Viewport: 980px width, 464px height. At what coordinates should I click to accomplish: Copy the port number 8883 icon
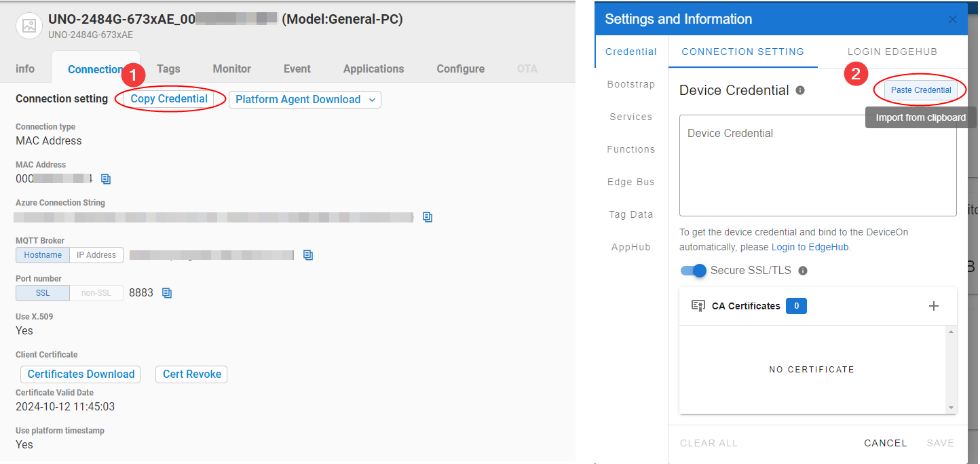[x=167, y=293]
